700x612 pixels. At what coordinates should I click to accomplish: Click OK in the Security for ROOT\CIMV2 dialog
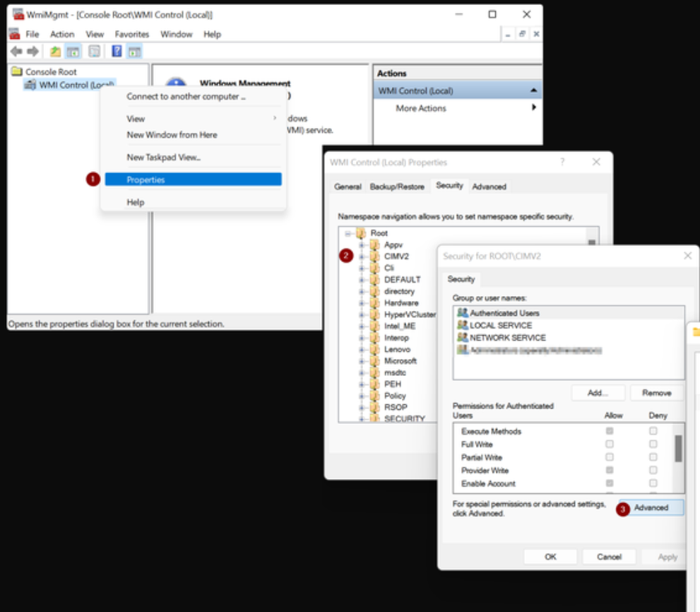tap(550, 557)
